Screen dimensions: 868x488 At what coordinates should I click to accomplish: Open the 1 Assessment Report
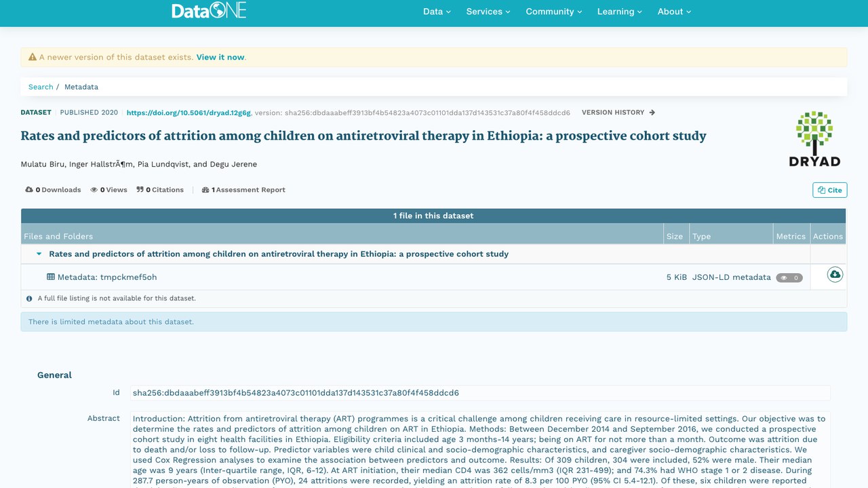(243, 190)
